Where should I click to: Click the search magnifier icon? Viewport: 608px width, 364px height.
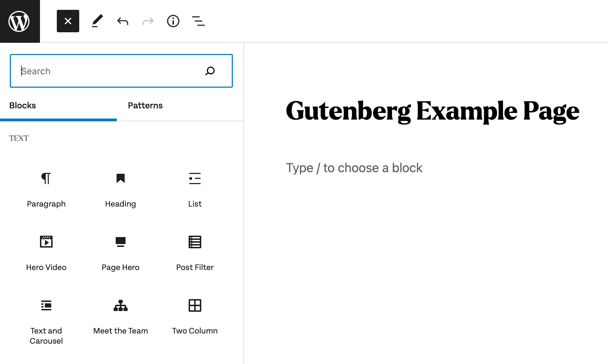[210, 71]
